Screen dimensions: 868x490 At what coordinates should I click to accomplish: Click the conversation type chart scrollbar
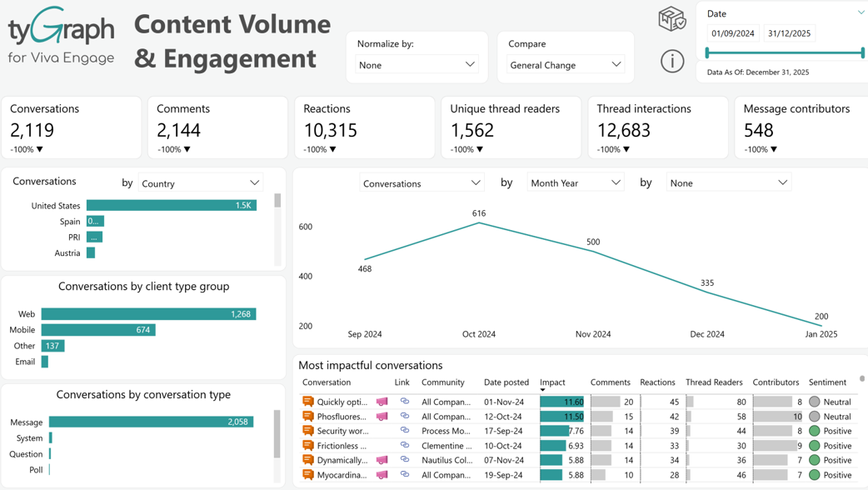click(x=277, y=434)
